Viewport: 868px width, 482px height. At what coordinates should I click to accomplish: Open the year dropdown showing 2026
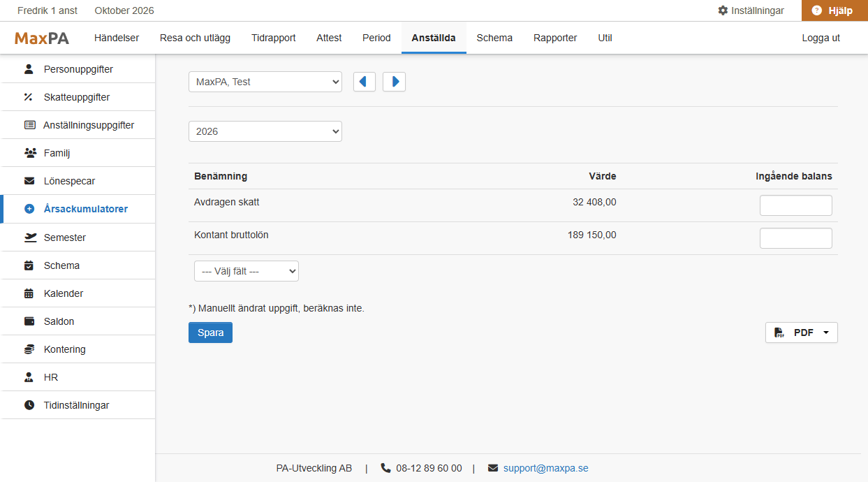point(265,131)
